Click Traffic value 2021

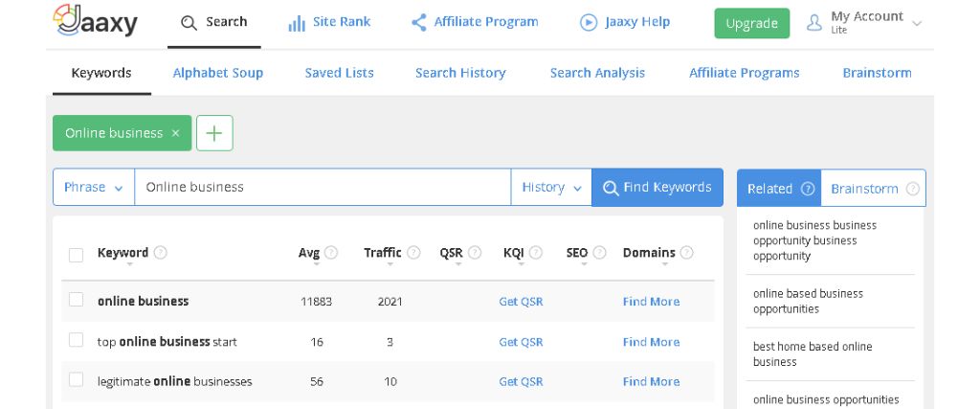(390, 302)
